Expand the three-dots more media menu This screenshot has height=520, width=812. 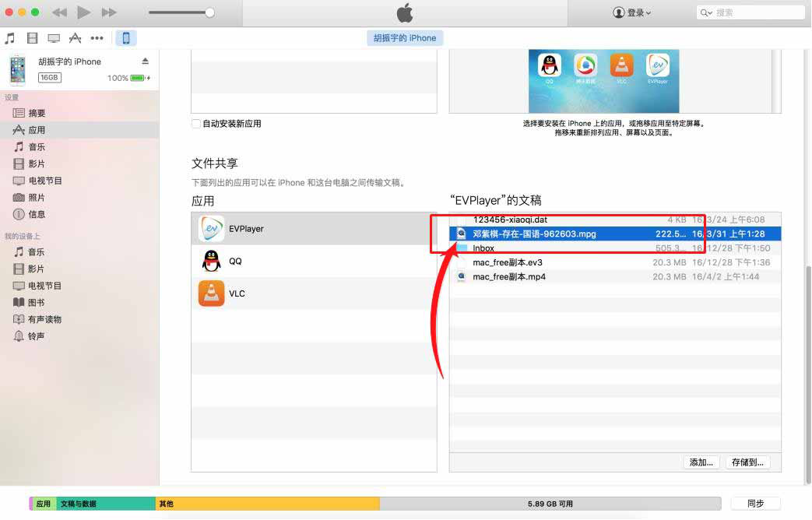[97, 38]
